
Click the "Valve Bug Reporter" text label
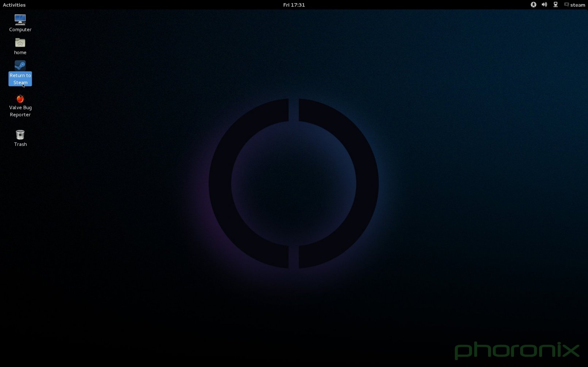point(20,111)
